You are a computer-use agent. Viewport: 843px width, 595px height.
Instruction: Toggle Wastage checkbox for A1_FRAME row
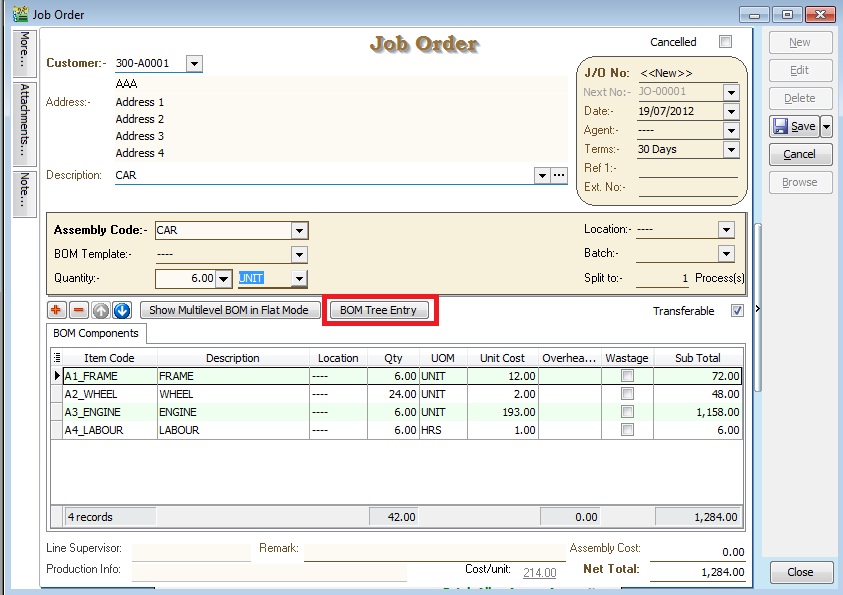(x=630, y=376)
